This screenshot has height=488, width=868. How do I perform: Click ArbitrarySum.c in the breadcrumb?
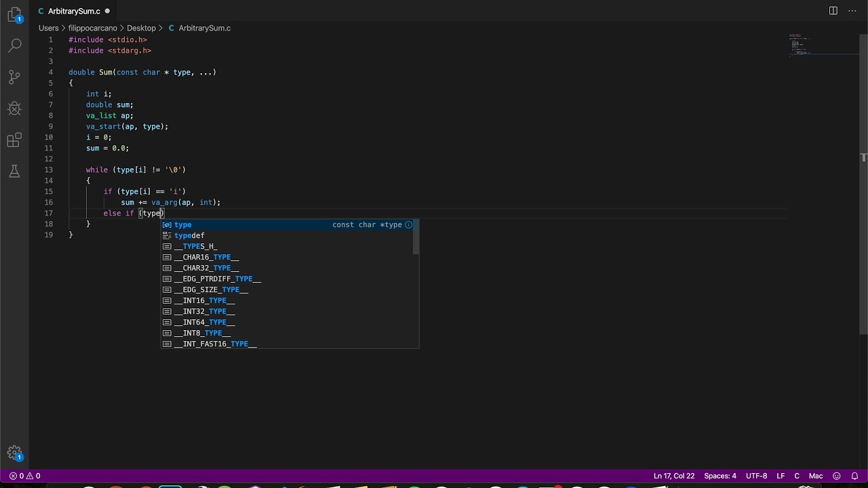point(205,28)
